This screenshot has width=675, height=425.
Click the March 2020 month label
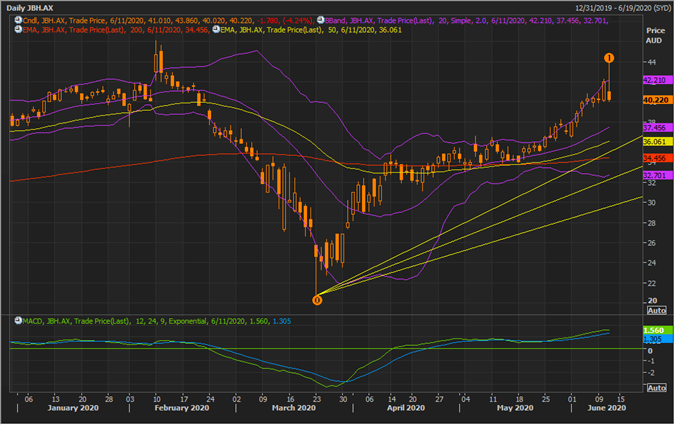[x=294, y=408]
